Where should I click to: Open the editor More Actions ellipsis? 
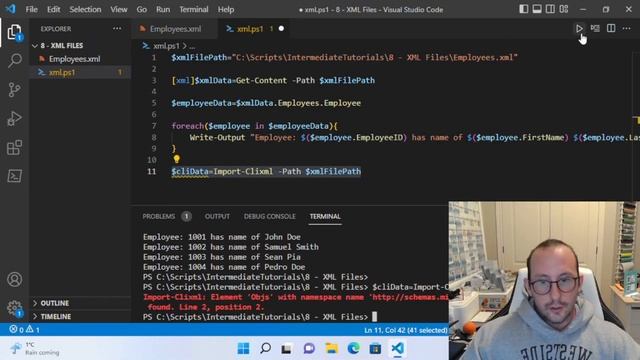pos(627,28)
